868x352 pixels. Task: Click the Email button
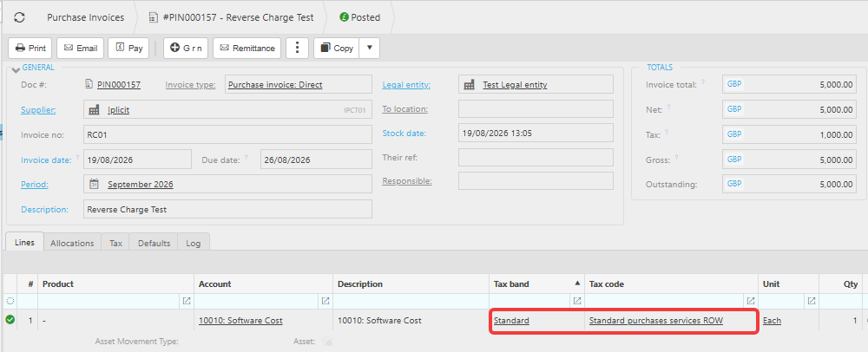80,48
